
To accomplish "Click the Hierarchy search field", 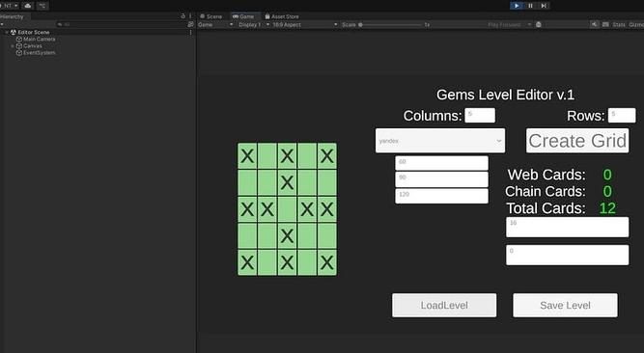I will (x=121, y=25).
